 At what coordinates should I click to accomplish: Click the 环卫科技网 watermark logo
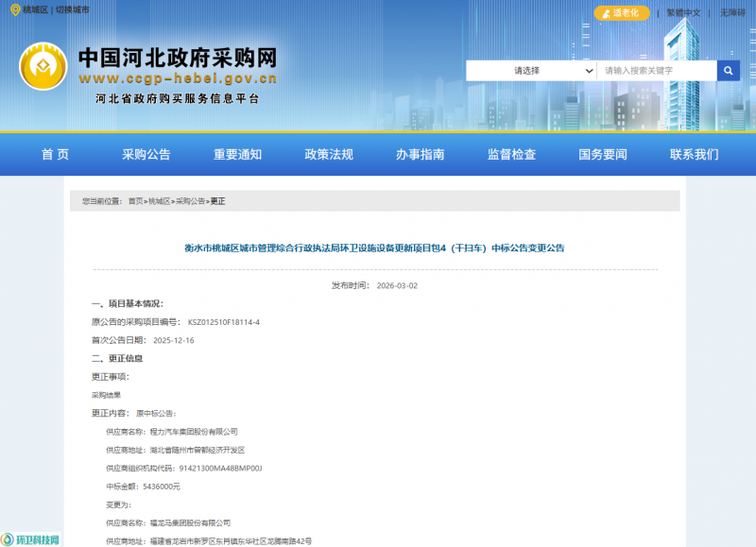tap(31, 539)
